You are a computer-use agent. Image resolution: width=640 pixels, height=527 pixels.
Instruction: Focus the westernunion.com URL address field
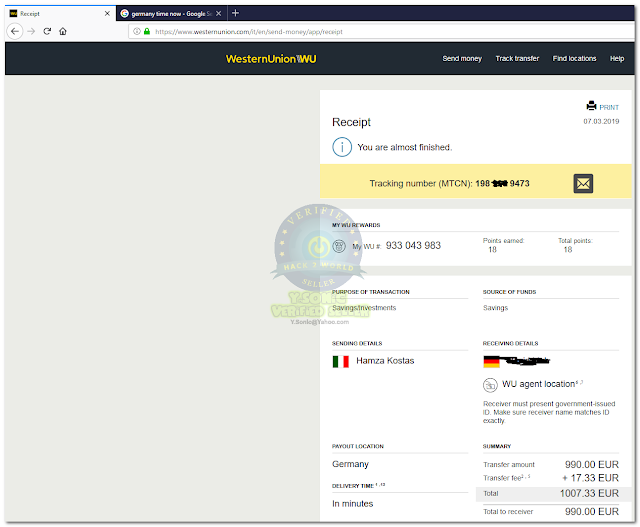[381, 31]
